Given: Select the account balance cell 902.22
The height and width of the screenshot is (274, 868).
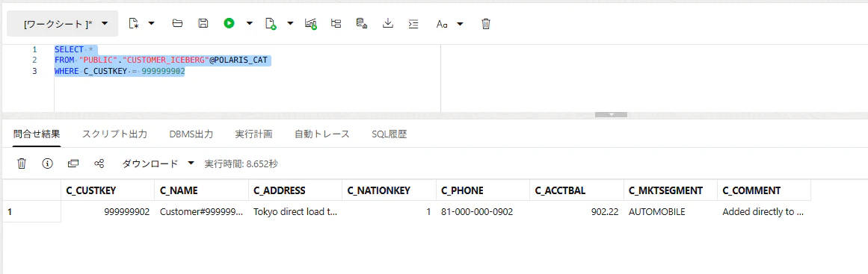Looking at the screenshot, I should point(577,211).
